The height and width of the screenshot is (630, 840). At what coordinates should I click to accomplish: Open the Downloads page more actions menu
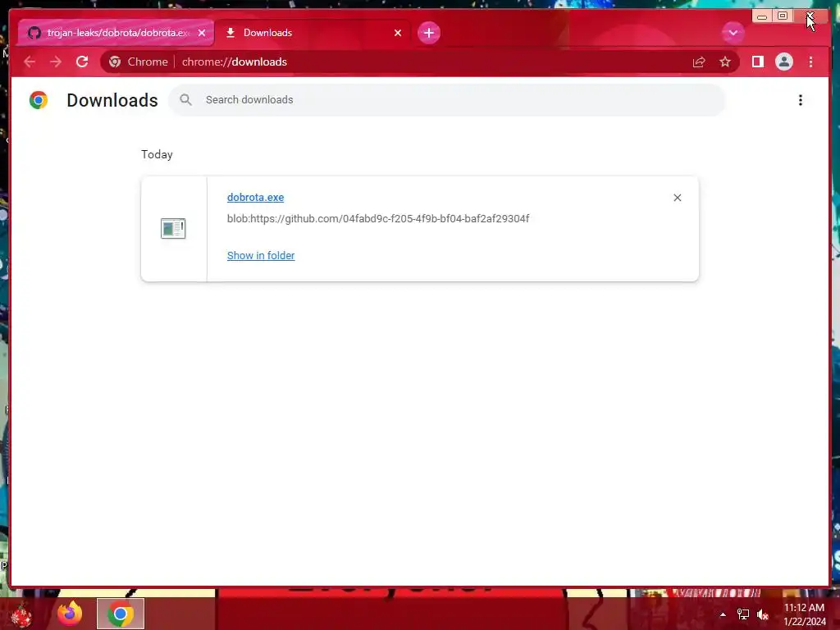[x=800, y=100]
